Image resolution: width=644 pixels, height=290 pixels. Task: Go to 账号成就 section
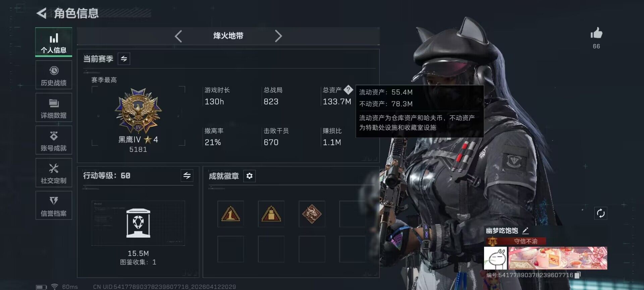click(54, 140)
